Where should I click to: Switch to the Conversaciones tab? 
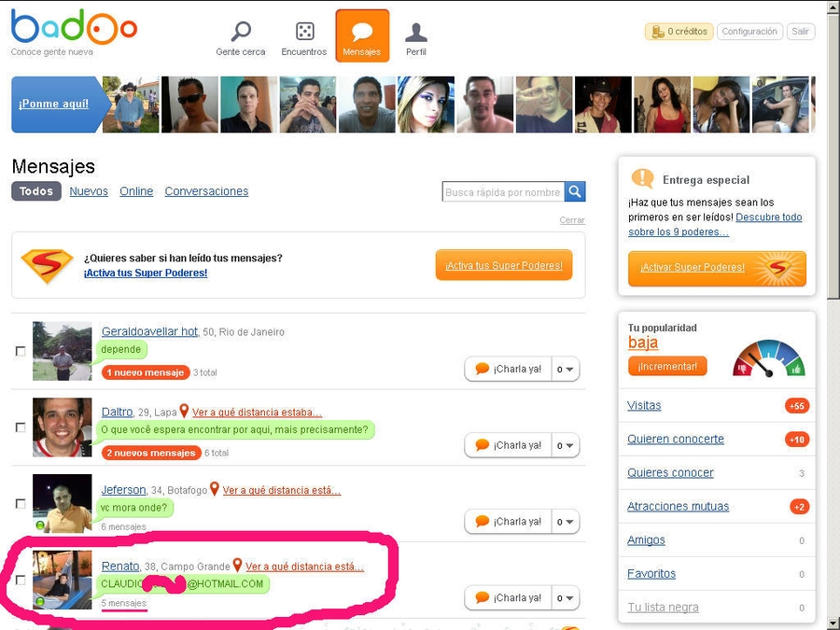click(x=206, y=191)
